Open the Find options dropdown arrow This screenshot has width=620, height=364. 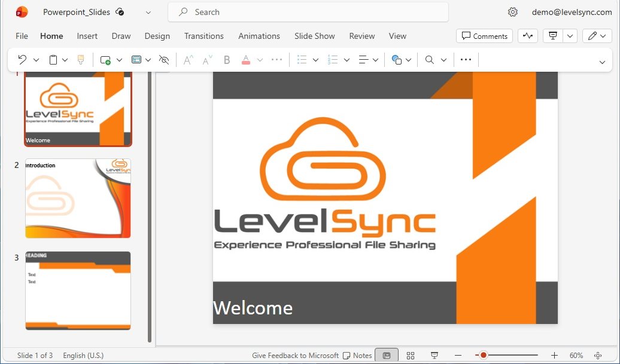click(x=443, y=60)
